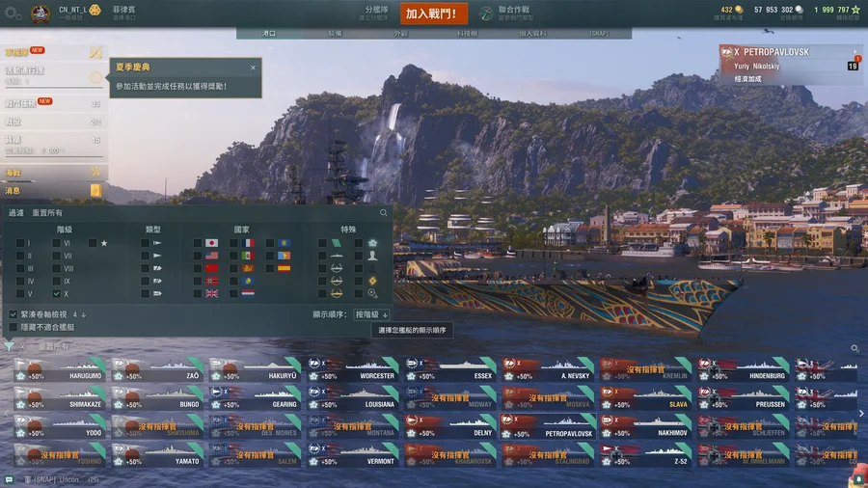Switch to the 科技樹 tech tree tab
The height and width of the screenshot is (488, 868).
click(467, 33)
